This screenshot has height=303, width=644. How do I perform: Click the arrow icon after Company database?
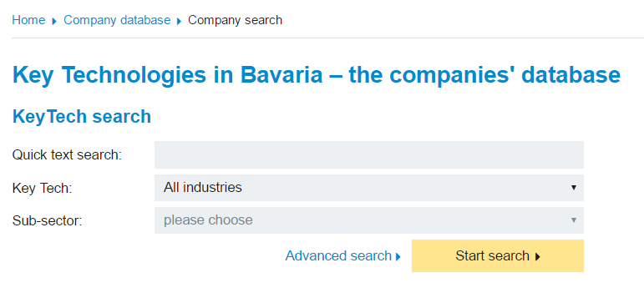pyautogui.click(x=179, y=21)
